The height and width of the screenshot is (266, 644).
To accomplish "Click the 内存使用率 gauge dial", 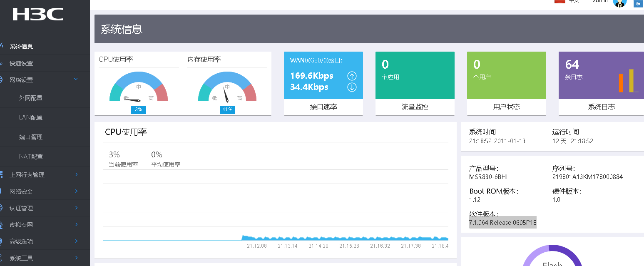I will click(227, 87).
